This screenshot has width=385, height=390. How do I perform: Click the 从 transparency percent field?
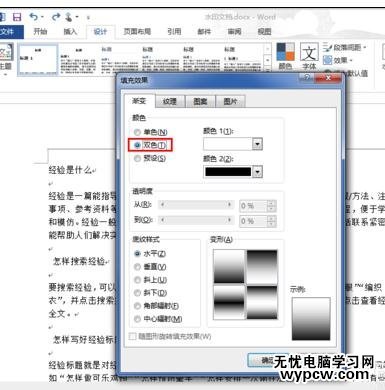click(x=254, y=206)
